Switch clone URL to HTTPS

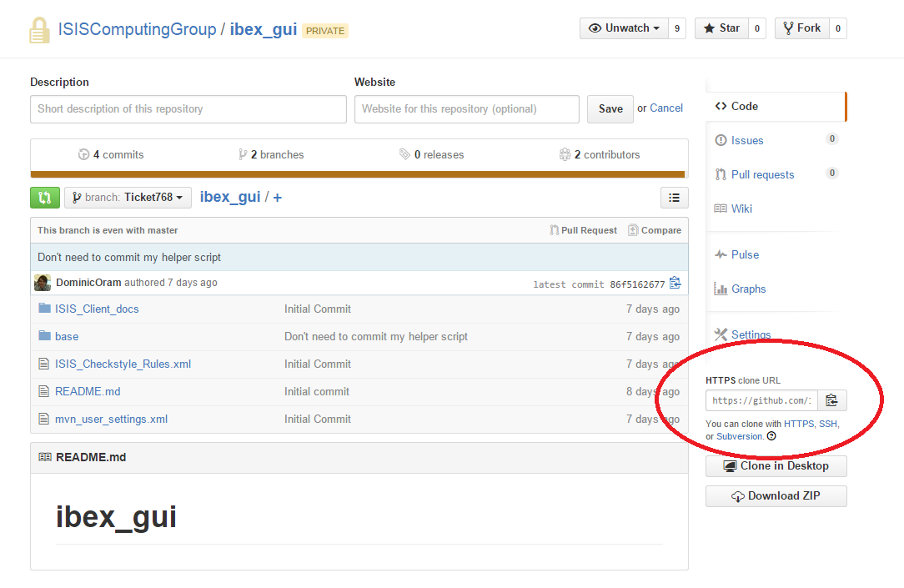(798, 424)
